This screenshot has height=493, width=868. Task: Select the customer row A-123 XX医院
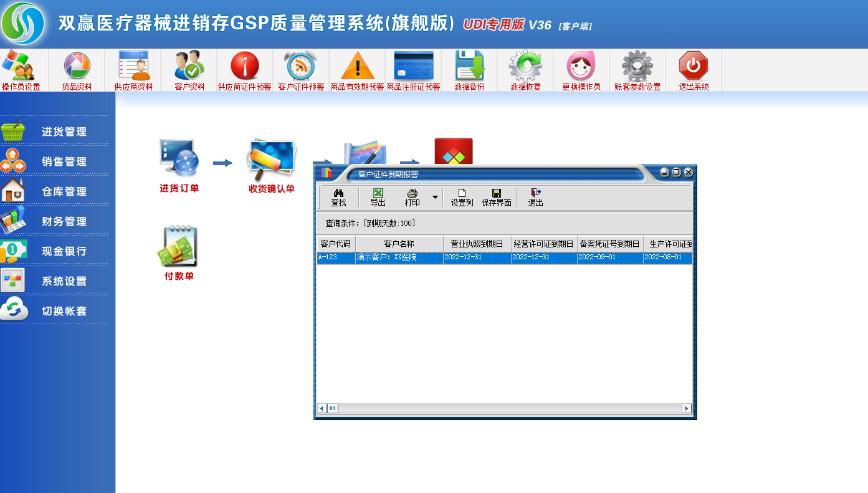pos(436,257)
